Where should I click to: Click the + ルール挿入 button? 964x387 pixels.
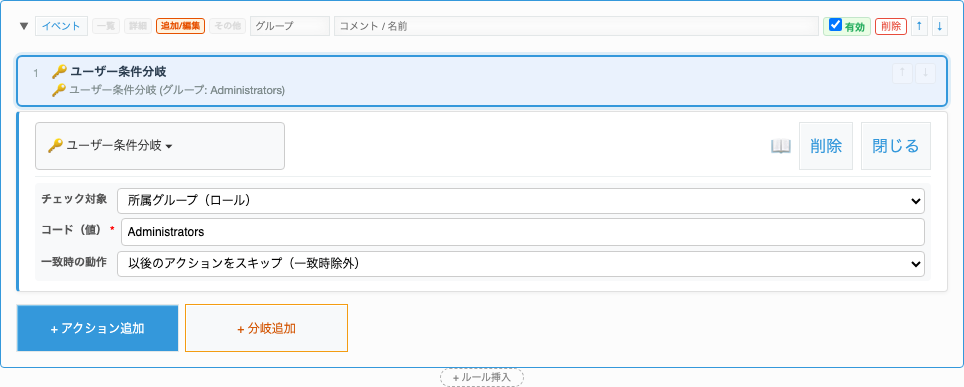point(481,377)
